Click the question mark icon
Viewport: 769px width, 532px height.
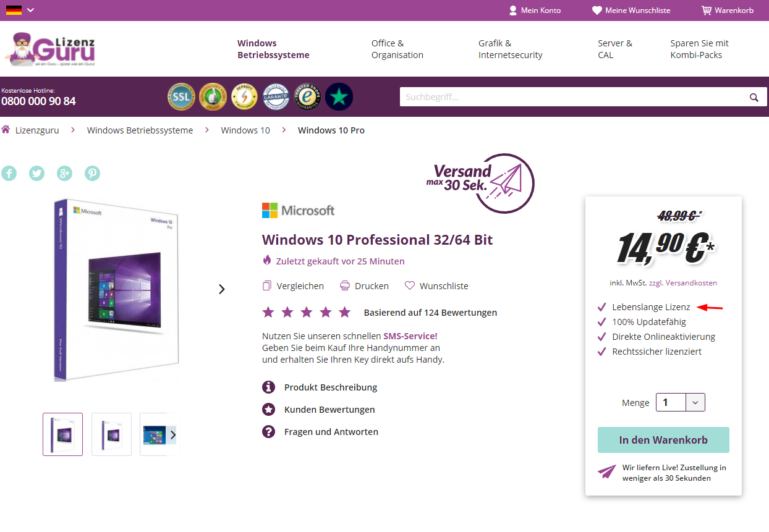pyautogui.click(x=268, y=432)
